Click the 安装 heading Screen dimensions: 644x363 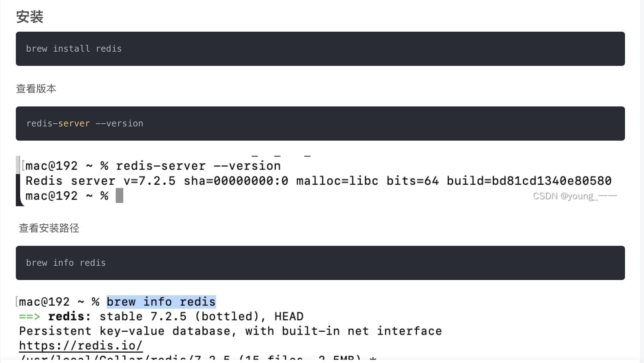pos(30,17)
